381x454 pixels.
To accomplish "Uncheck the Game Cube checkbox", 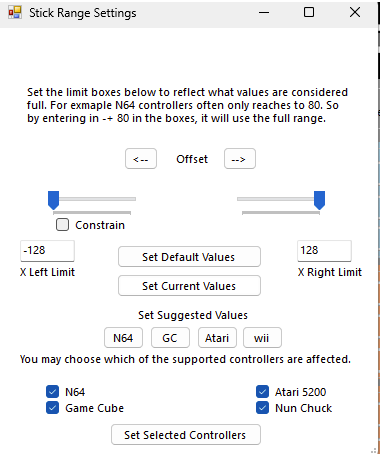I will coord(52,408).
